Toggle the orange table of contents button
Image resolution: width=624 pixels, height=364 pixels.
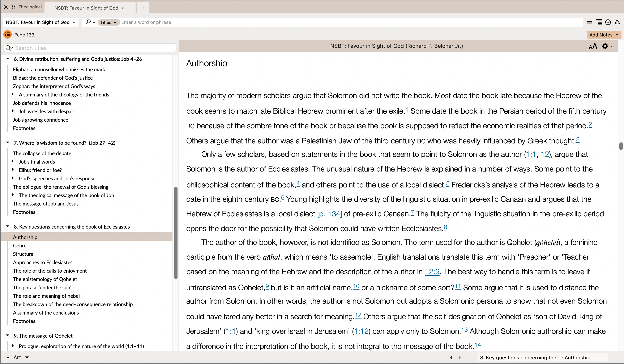pos(8,35)
